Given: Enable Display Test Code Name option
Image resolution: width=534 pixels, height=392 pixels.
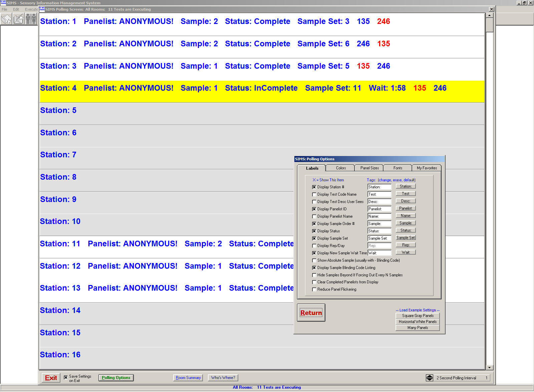Looking at the screenshot, I should (314, 194).
